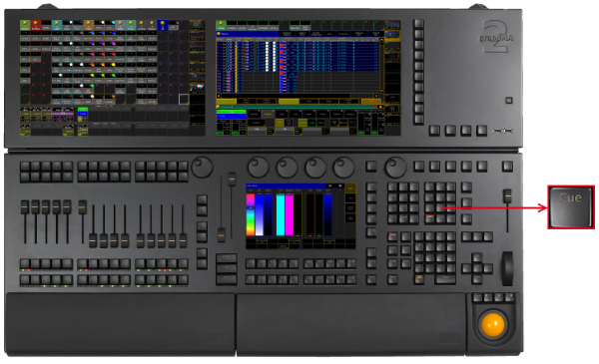Click the vertical level wheel above trackball
The width and height of the screenshot is (599, 364).
coord(507,268)
